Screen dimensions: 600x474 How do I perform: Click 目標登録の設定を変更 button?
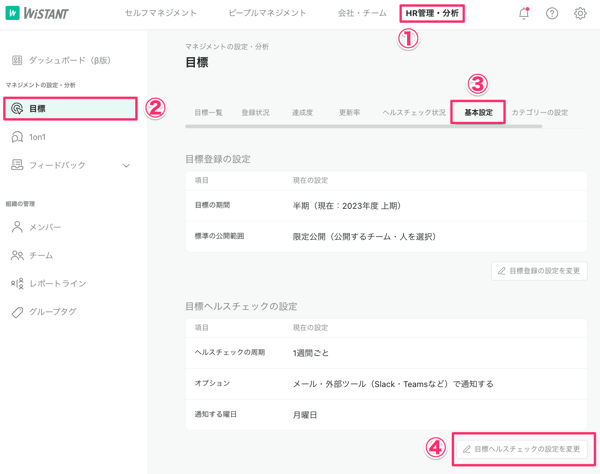click(538, 271)
